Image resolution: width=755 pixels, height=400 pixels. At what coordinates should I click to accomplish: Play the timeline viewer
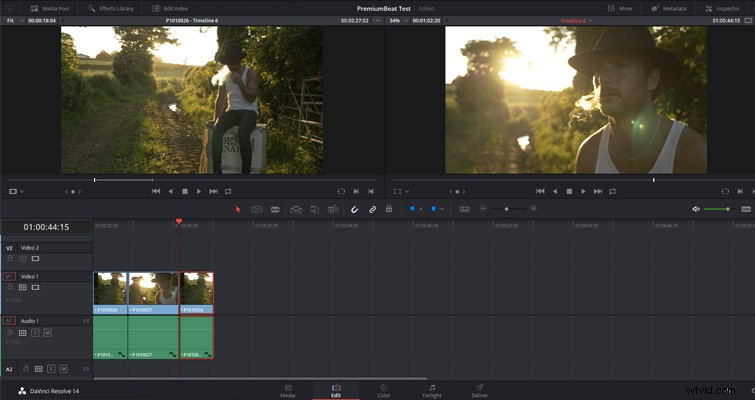pyautogui.click(x=583, y=191)
